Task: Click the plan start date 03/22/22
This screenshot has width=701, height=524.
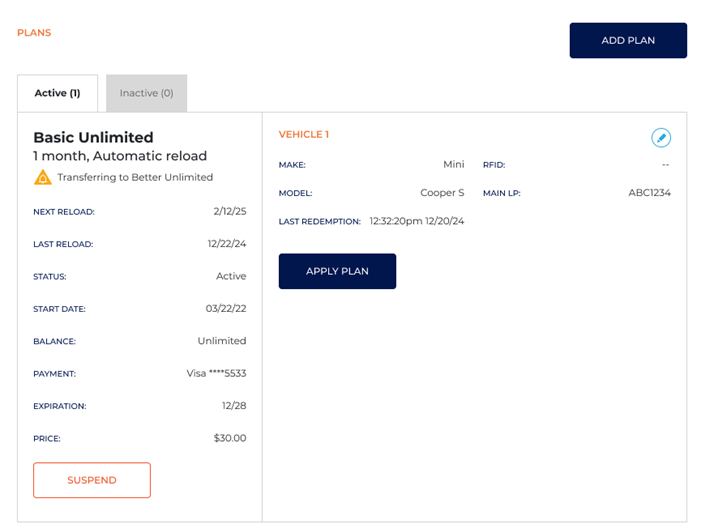Action: tap(225, 309)
